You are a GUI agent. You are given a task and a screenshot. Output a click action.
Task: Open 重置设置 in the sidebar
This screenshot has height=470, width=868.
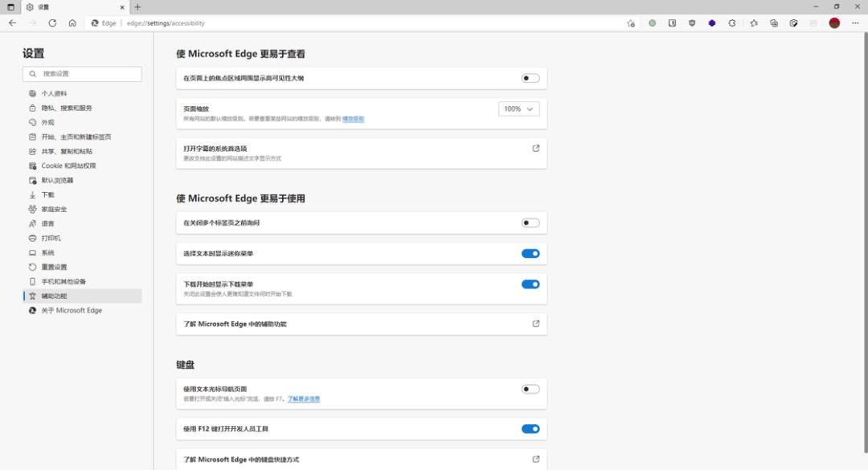(82, 267)
